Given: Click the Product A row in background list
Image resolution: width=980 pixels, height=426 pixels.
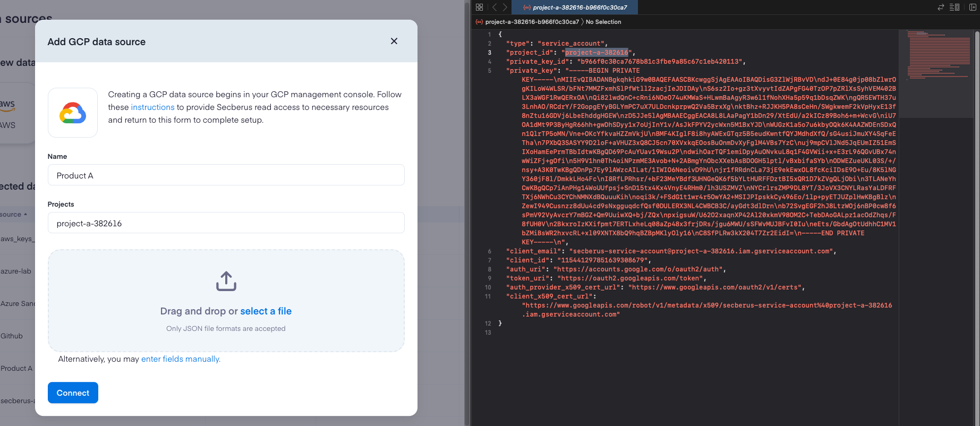Looking at the screenshot, I should (16, 368).
